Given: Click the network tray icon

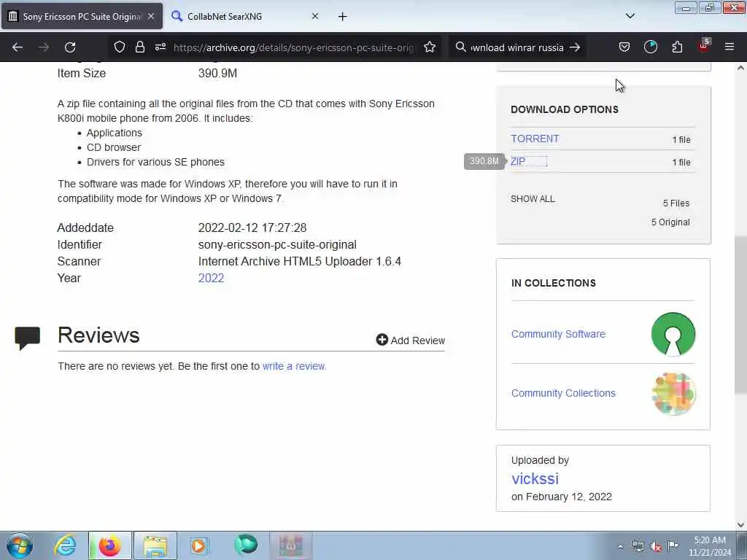Looking at the screenshot, I should (638, 547).
